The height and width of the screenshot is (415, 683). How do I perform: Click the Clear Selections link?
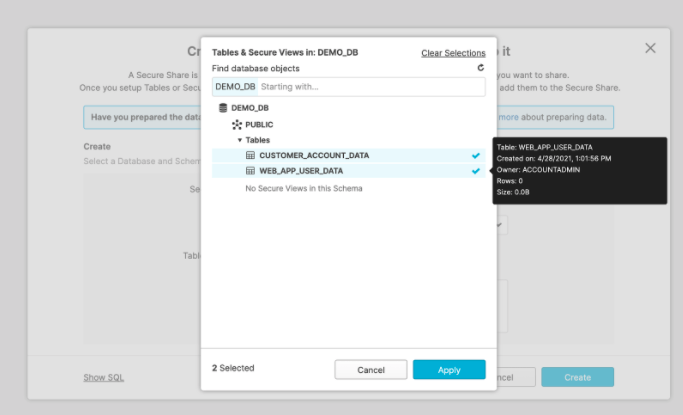pyautogui.click(x=453, y=53)
